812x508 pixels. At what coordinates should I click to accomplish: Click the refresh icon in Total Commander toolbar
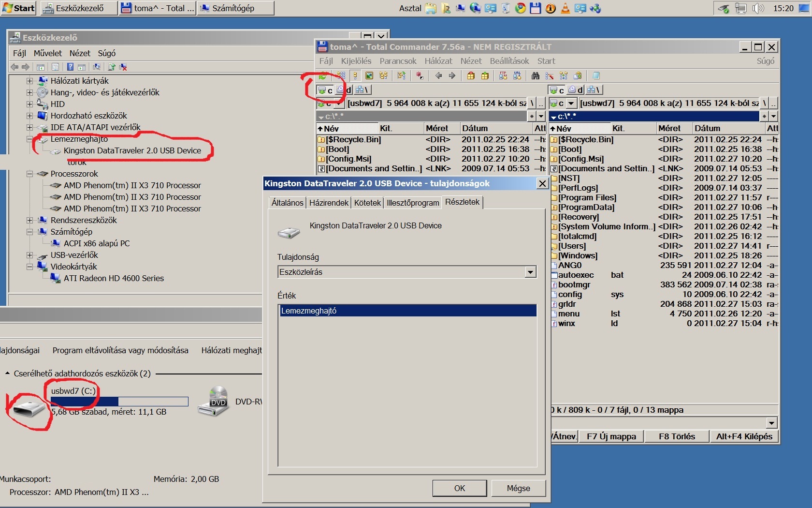[x=323, y=75]
